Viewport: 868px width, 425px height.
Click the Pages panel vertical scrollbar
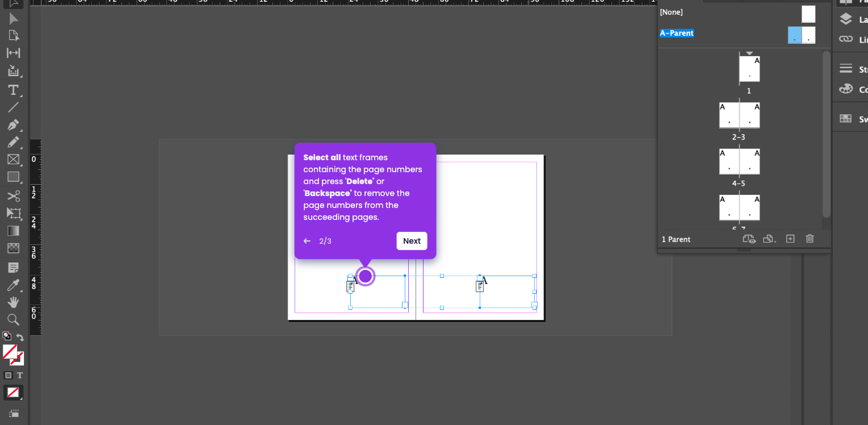(x=827, y=134)
